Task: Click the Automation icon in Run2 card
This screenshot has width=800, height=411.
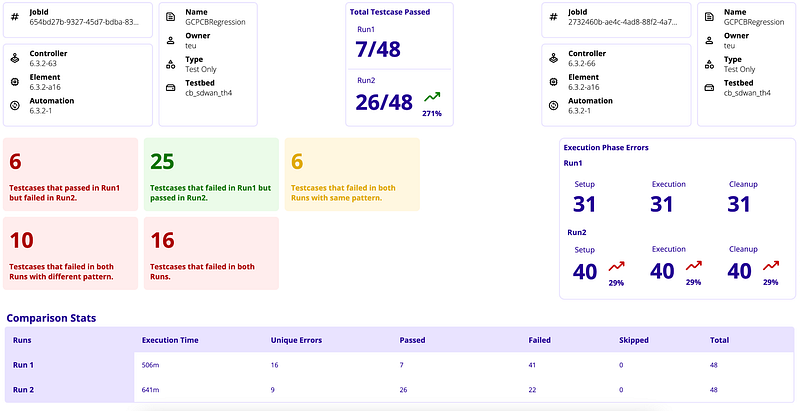Action: [x=554, y=106]
